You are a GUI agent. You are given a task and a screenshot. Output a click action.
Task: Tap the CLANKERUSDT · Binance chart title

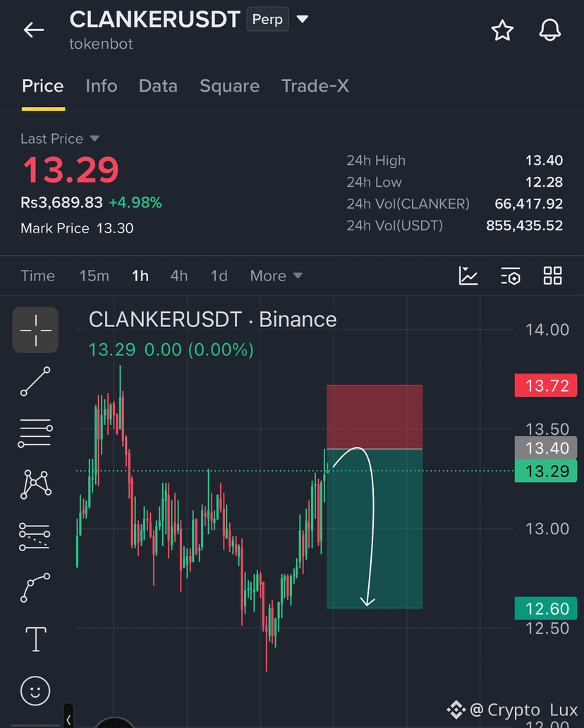pos(213,319)
